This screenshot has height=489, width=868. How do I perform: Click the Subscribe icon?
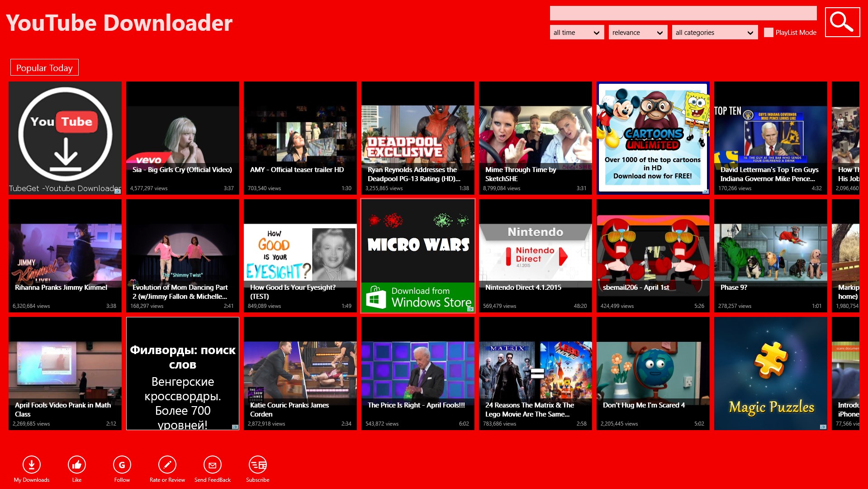pos(258,465)
